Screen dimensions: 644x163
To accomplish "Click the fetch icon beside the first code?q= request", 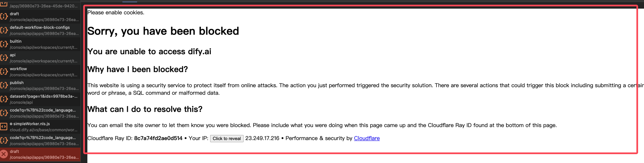I will (4, 113).
